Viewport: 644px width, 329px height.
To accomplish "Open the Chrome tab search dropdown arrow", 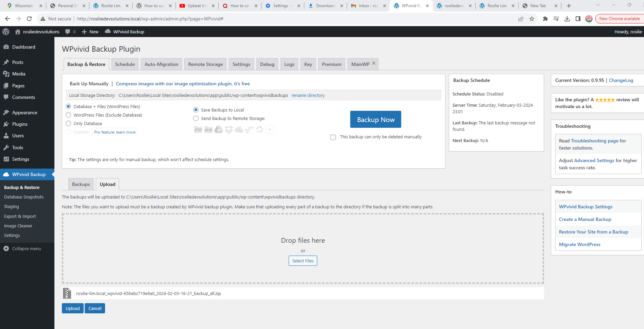I will (598, 5).
